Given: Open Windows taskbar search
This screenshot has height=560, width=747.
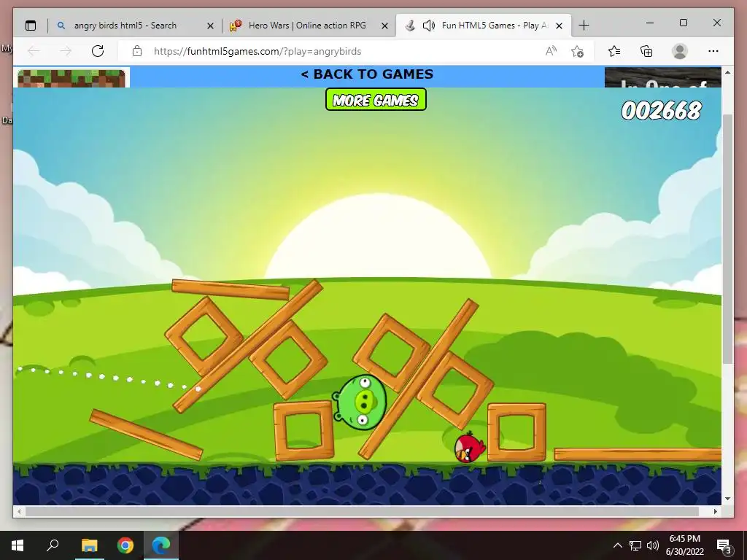Looking at the screenshot, I should [x=53, y=545].
